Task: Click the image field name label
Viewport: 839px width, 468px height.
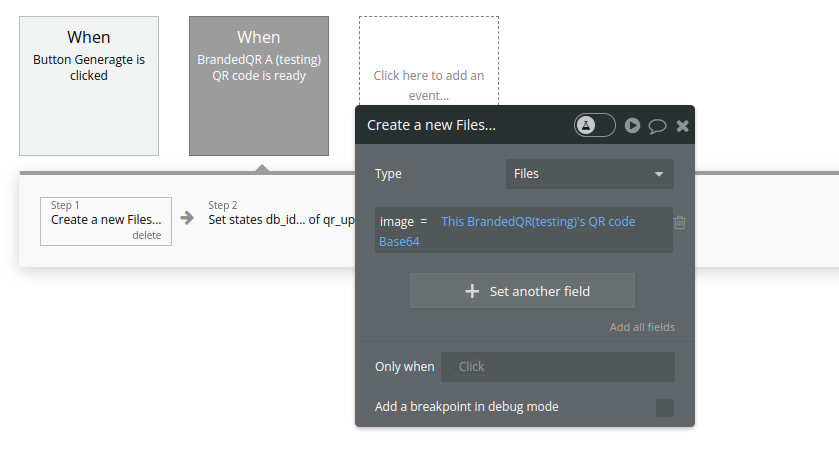Action: click(x=396, y=221)
